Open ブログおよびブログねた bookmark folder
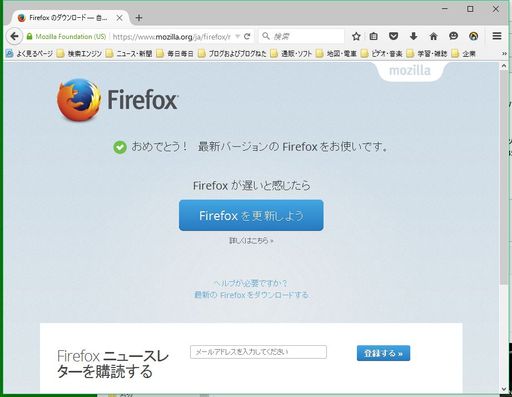Screen dimensions: 512x397 coord(232,54)
